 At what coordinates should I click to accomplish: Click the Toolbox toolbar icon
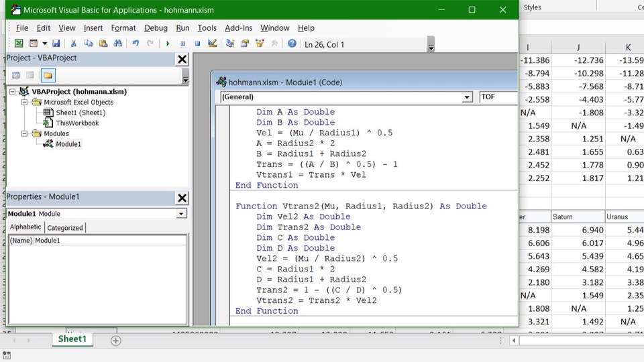click(x=274, y=43)
